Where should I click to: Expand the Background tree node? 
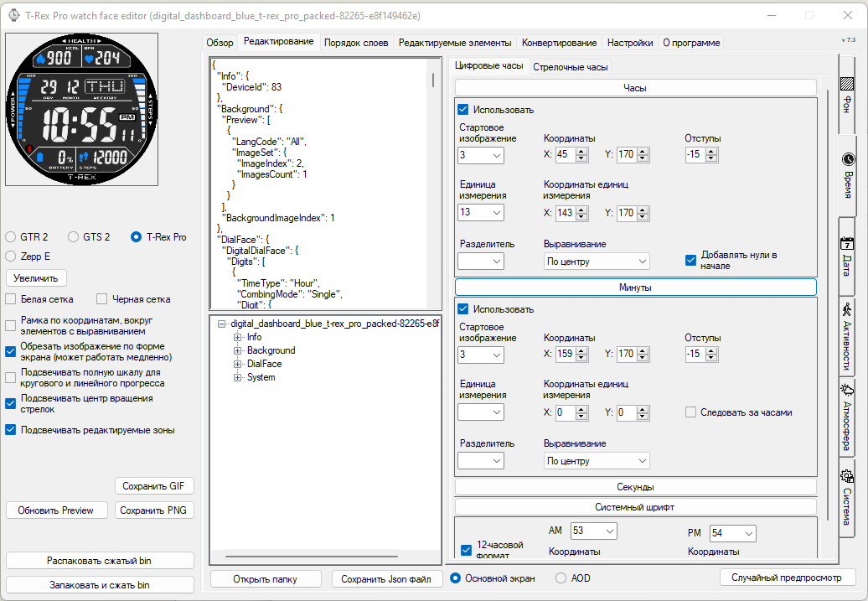tap(238, 350)
